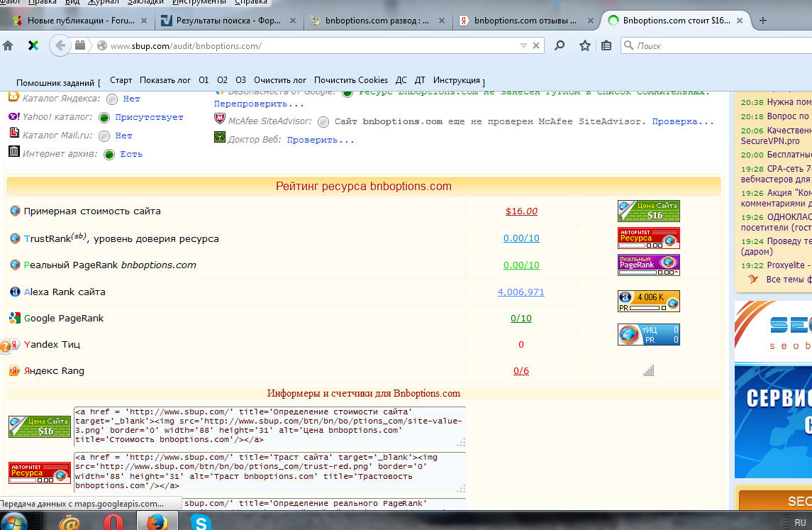Bookmark this page with the star icon
Image resolution: width=812 pixels, height=530 pixels.
point(584,45)
